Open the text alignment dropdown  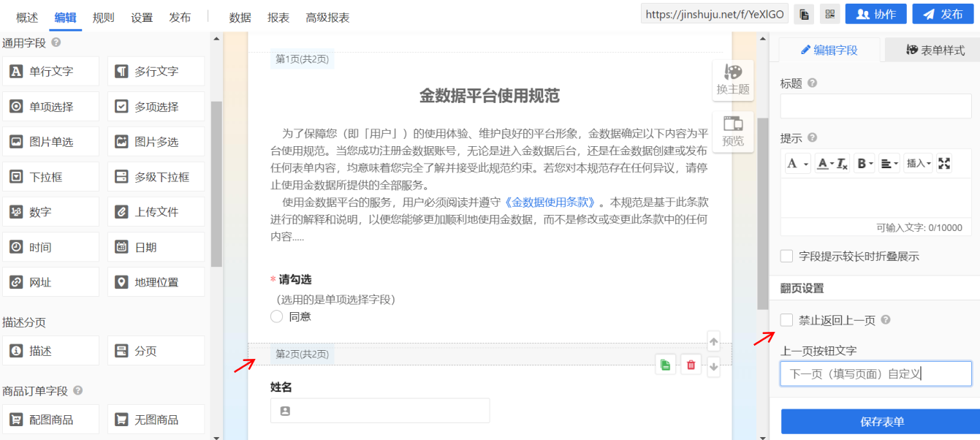[889, 163]
